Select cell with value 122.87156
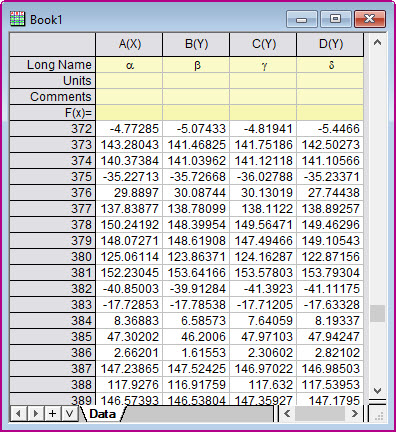The width and height of the screenshot is (396, 432). tap(330, 257)
